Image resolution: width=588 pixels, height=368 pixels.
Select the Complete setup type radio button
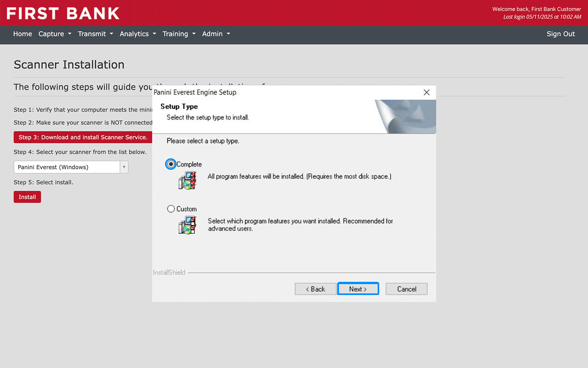171,164
